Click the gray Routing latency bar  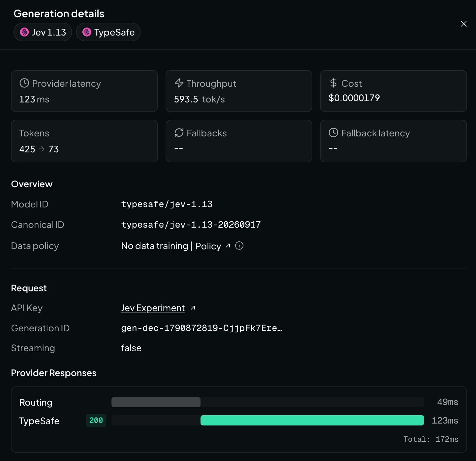click(156, 402)
